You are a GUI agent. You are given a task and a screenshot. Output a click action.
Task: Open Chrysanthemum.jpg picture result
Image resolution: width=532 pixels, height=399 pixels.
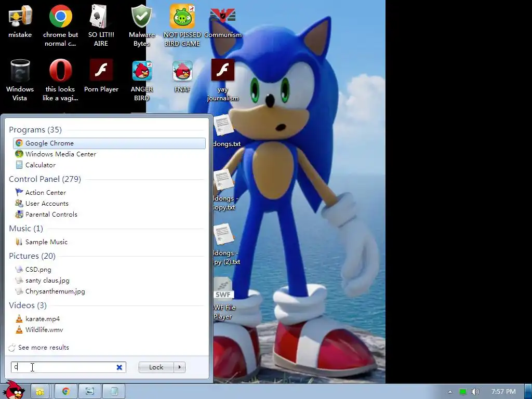tap(109, 291)
